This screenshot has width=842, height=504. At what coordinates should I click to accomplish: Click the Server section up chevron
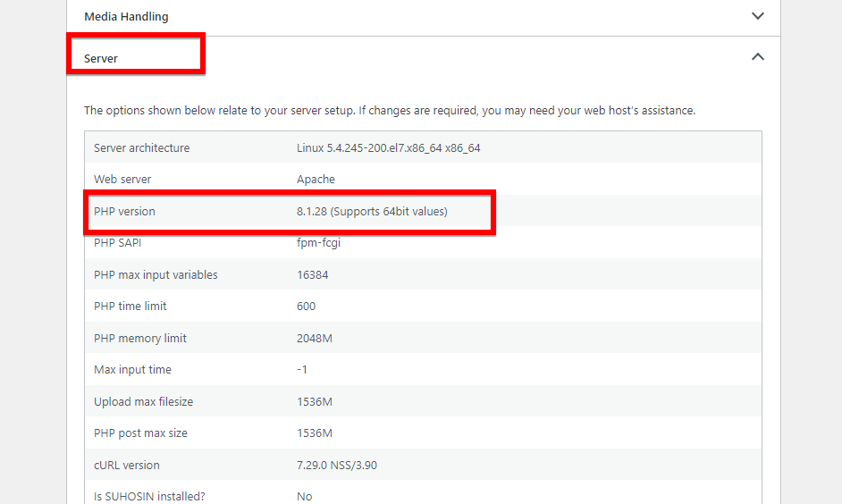pyautogui.click(x=757, y=56)
